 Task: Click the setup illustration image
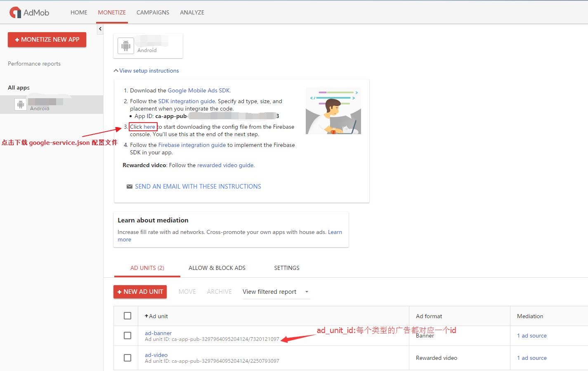point(333,111)
